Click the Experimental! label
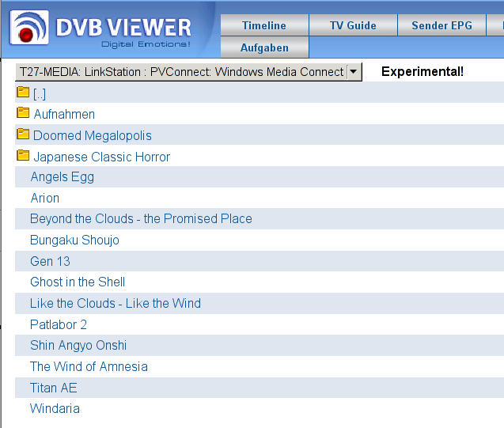This screenshot has height=428, width=504. (x=423, y=71)
